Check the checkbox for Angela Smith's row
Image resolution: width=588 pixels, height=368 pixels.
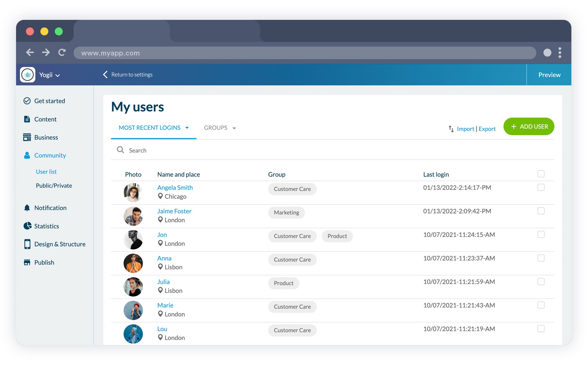coord(541,188)
